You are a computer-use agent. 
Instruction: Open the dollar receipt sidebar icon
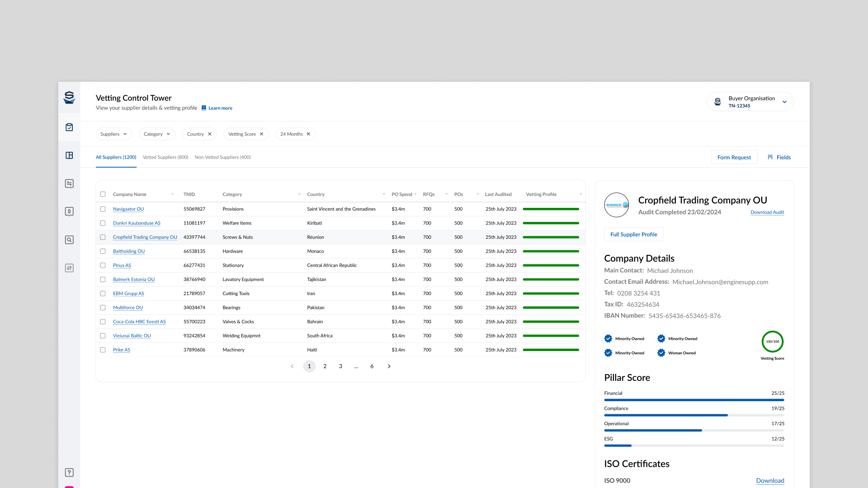[69, 211]
